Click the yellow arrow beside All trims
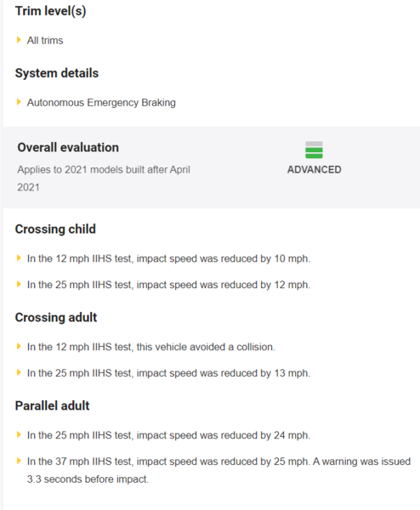The height and width of the screenshot is (510, 420). (x=19, y=40)
